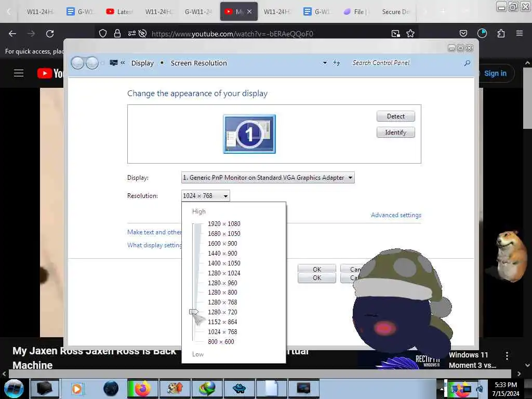The width and height of the screenshot is (532, 399).
Task: Switch to the Secure tab
Action: tap(395, 11)
